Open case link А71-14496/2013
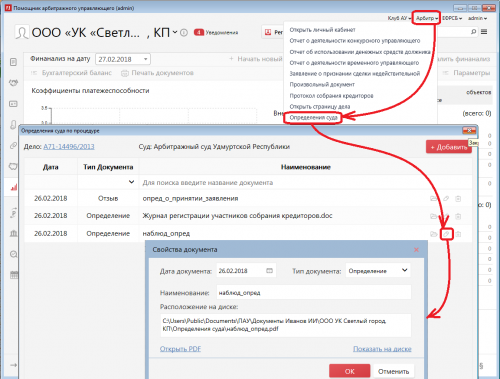 pyautogui.click(x=69, y=147)
